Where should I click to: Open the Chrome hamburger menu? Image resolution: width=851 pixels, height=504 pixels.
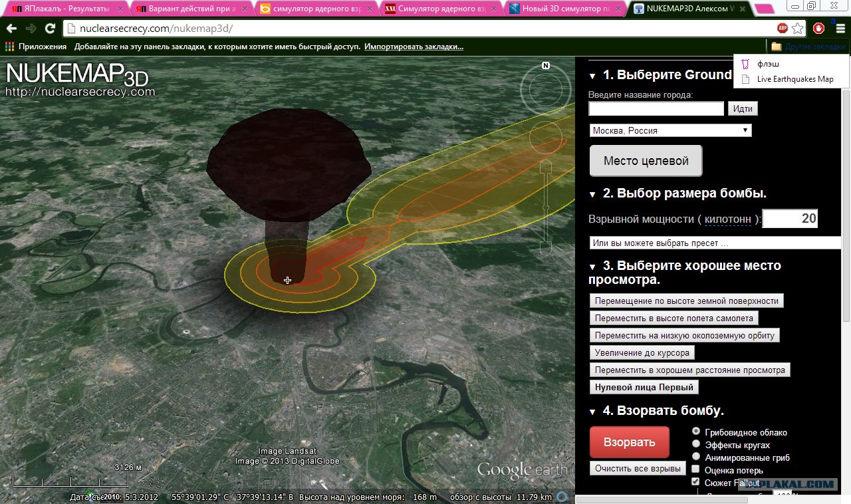(840, 29)
